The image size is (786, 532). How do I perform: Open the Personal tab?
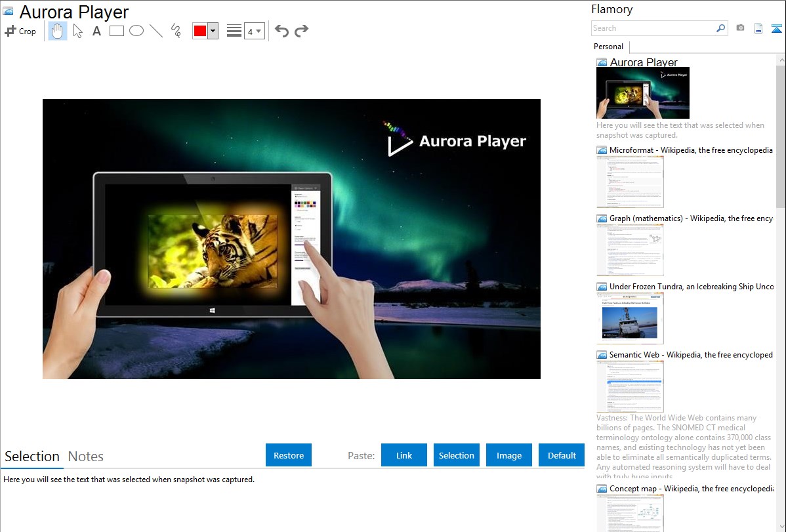pos(608,47)
